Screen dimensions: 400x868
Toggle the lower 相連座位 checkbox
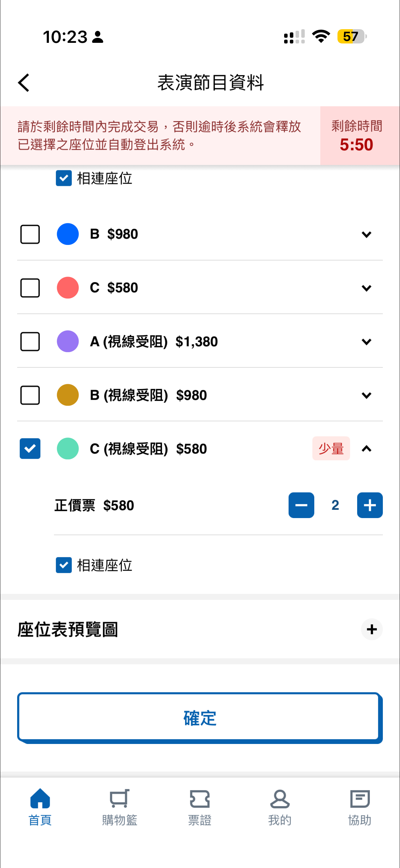pyautogui.click(x=64, y=565)
